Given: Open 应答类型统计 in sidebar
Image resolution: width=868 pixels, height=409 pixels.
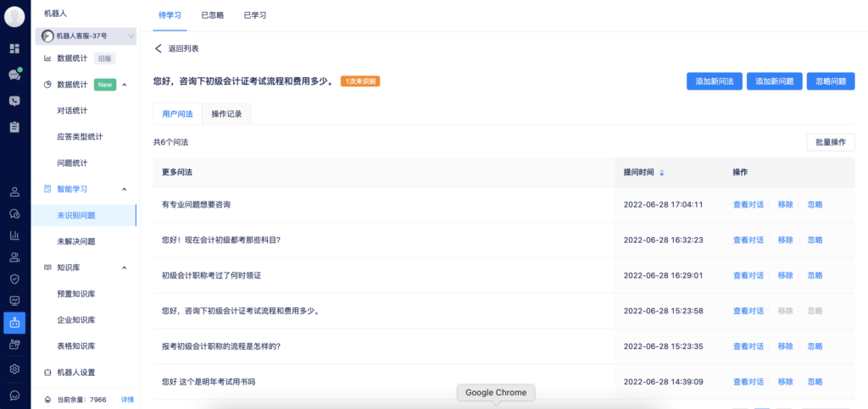Looking at the screenshot, I should [x=80, y=136].
